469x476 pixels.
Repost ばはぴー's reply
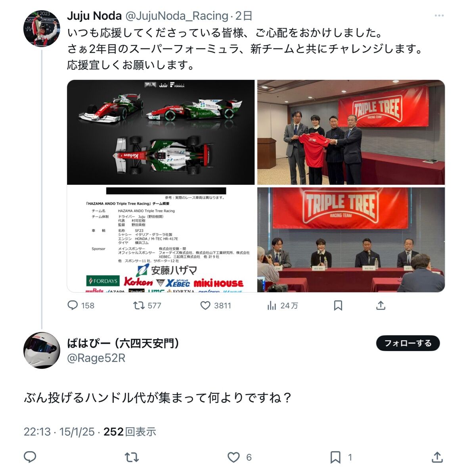point(132,457)
